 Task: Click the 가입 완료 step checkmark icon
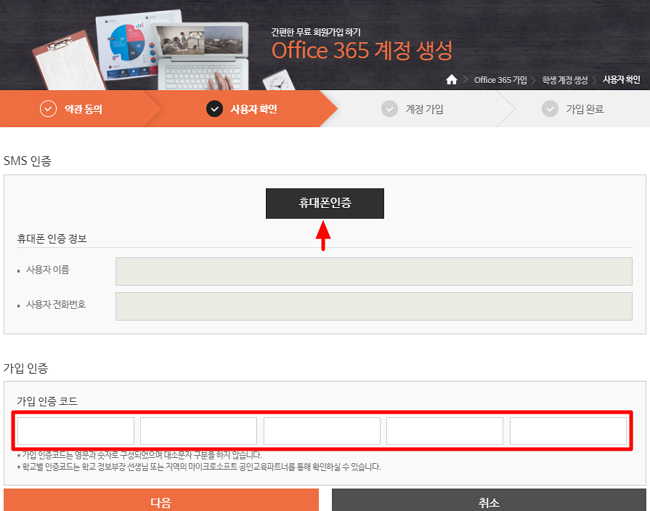click(550, 109)
